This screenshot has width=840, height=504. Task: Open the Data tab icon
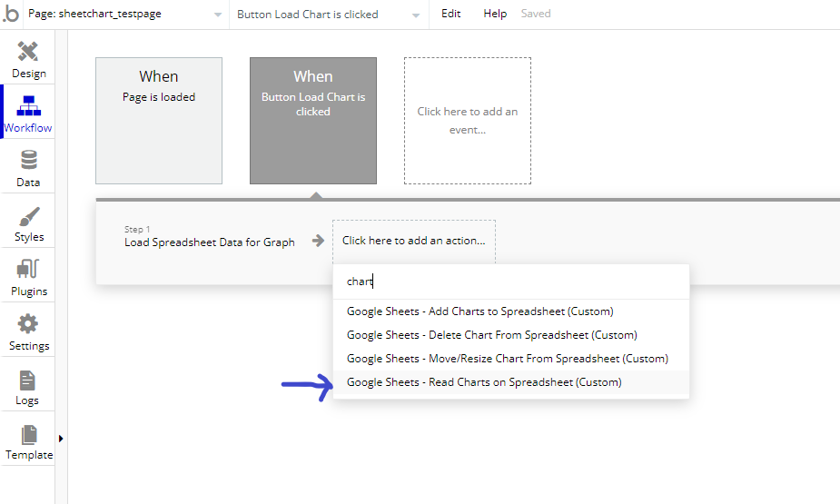click(28, 160)
